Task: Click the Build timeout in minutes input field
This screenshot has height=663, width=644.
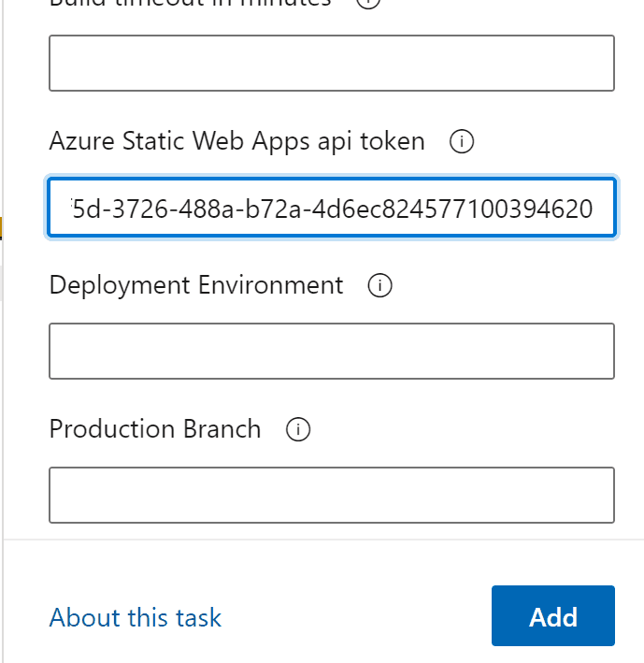Action: click(x=332, y=63)
